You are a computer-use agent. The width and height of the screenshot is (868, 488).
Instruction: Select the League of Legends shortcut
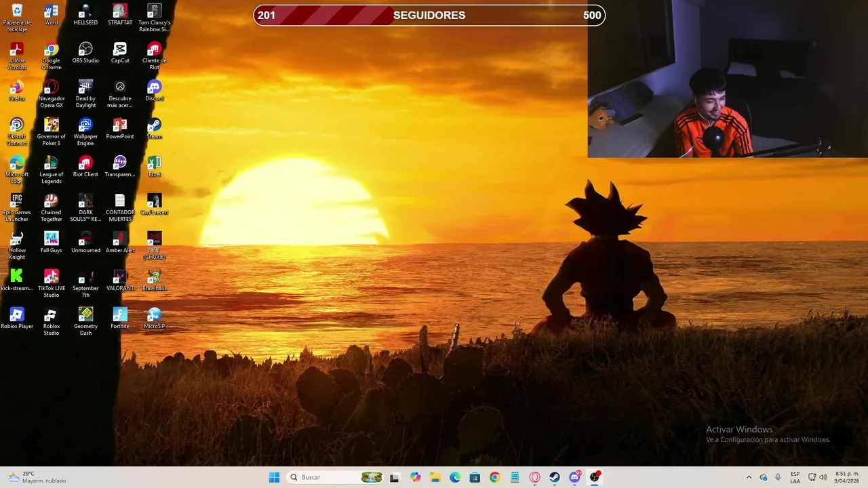click(x=52, y=170)
